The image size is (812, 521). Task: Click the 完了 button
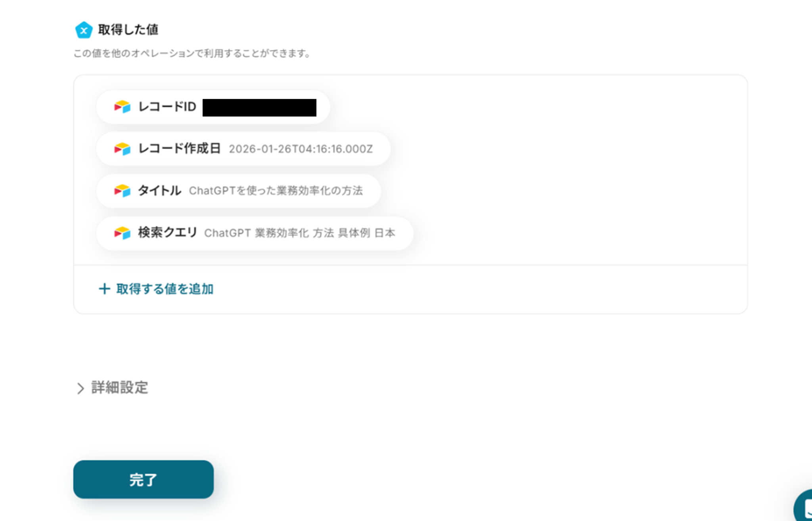click(x=144, y=479)
